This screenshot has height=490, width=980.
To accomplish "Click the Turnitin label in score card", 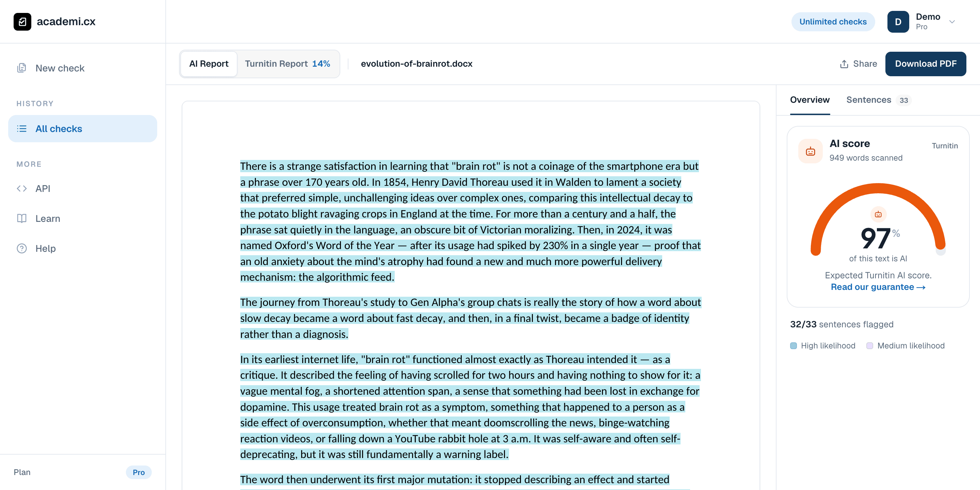I will 945,146.
